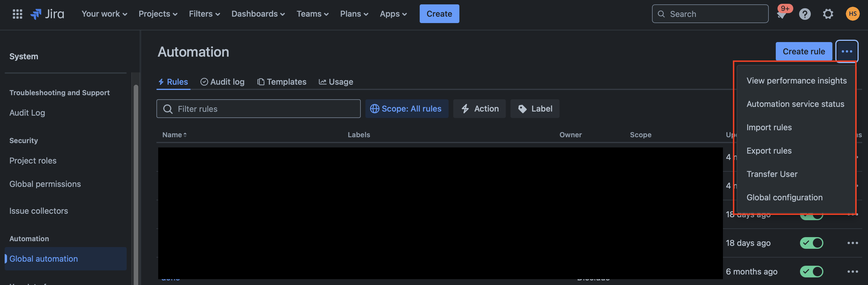Expand the Apps menu

[x=393, y=14]
